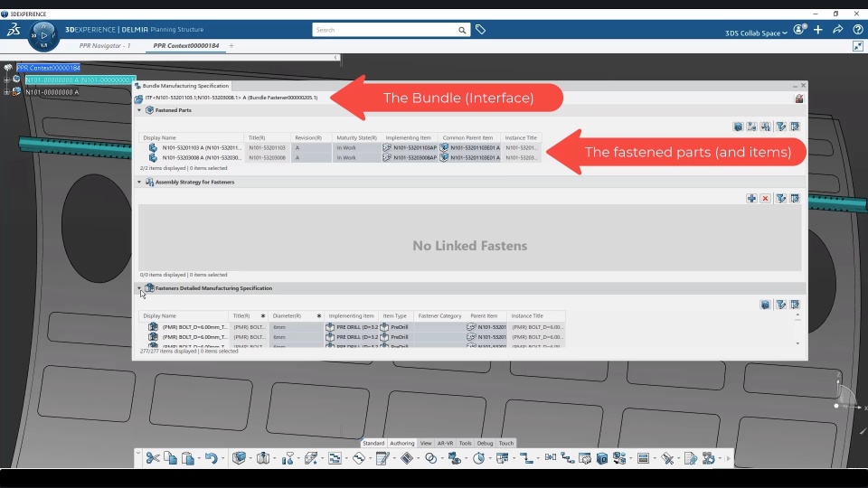The height and width of the screenshot is (488, 868).
Task: Click the search magnifier icon
Action: [x=462, y=30]
